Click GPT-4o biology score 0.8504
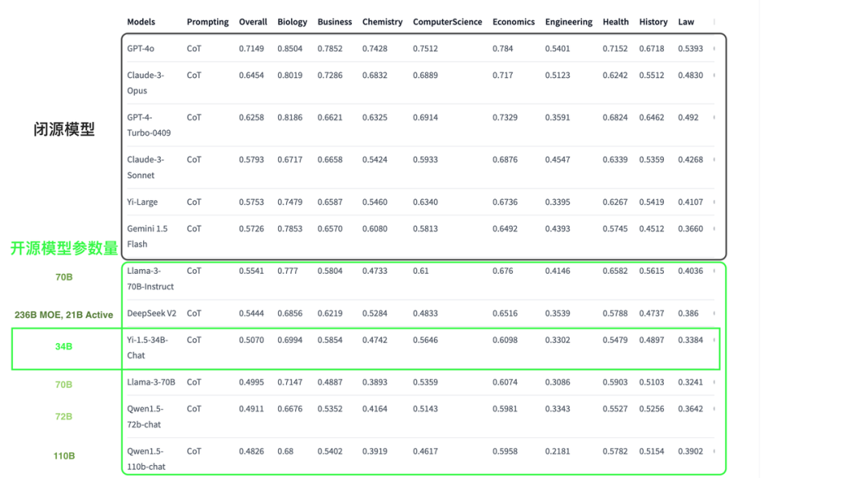The width and height of the screenshot is (868, 478). point(289,49)
